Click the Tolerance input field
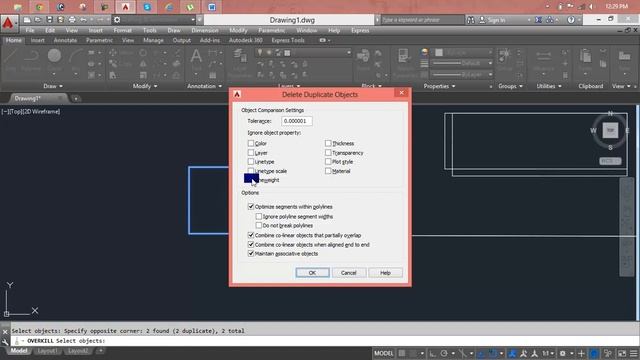This screenshot has width=640, height=360. (x=297, y=121)
